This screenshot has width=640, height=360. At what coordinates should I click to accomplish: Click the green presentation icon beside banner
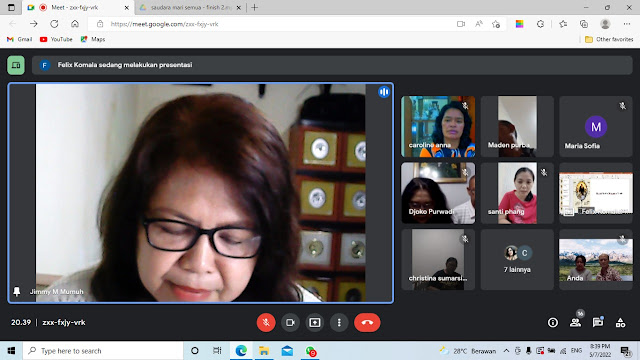(16, 65)
